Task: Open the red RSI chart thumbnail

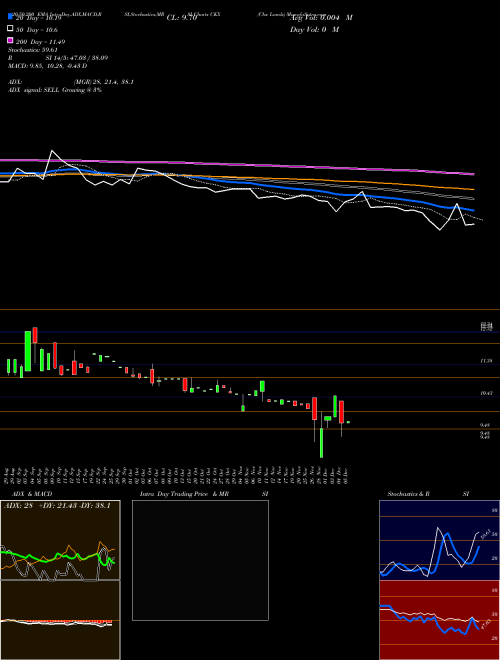Action: 439,620
